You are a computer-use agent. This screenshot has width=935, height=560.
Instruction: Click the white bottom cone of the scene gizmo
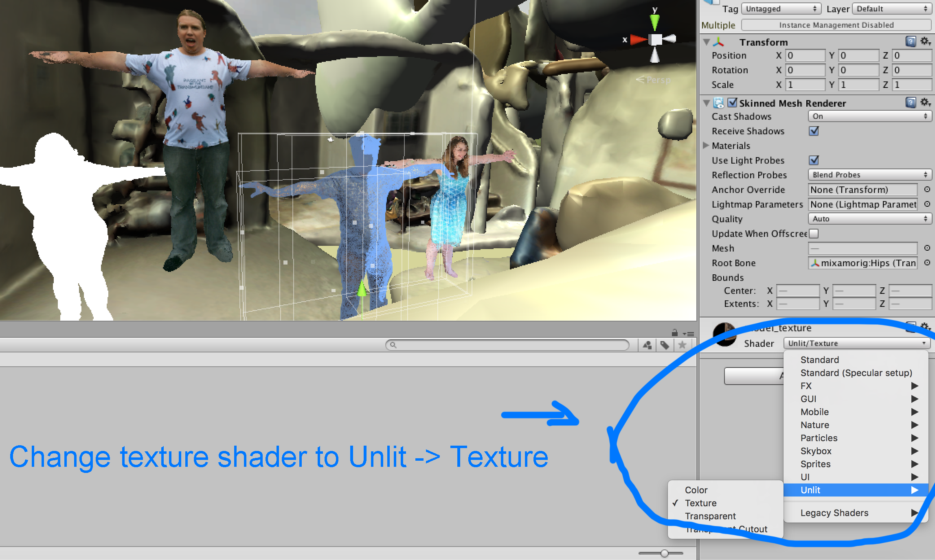[x=655, y=55]
